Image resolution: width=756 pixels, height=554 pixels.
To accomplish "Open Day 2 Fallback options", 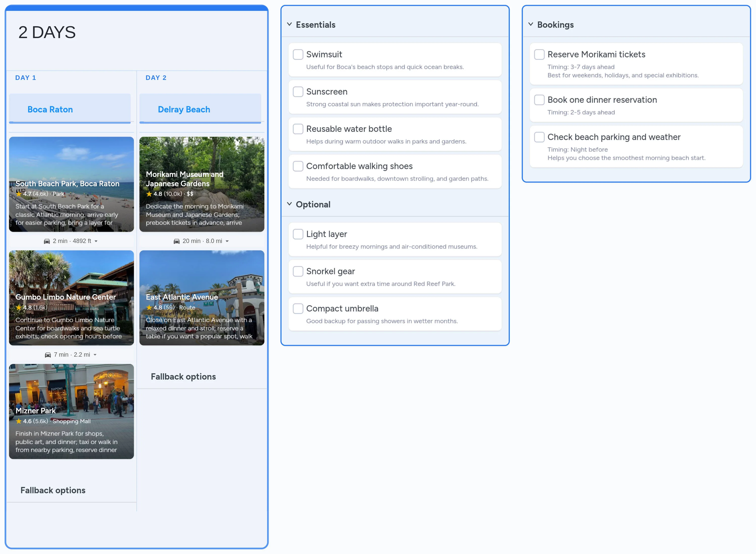I will point(183,377).
